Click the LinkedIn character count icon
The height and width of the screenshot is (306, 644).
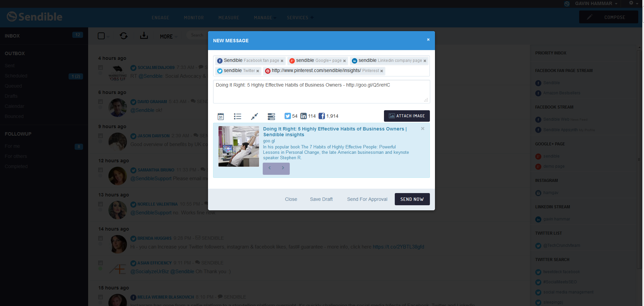(x=303, y=116)
